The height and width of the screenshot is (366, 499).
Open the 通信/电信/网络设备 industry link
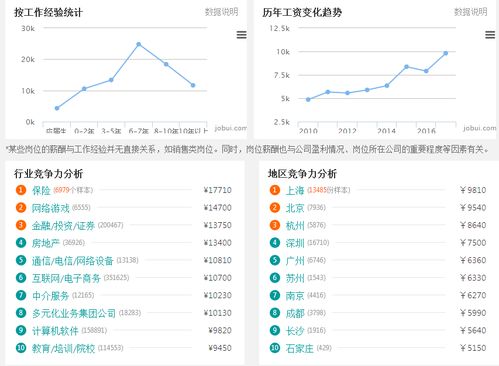point(73,261)
